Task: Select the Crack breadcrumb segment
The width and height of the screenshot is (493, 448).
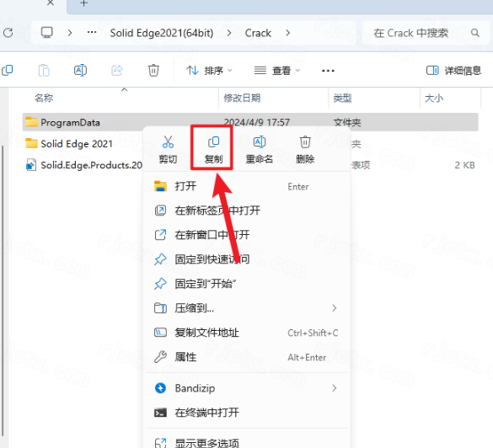Action: tap(258, 33)
